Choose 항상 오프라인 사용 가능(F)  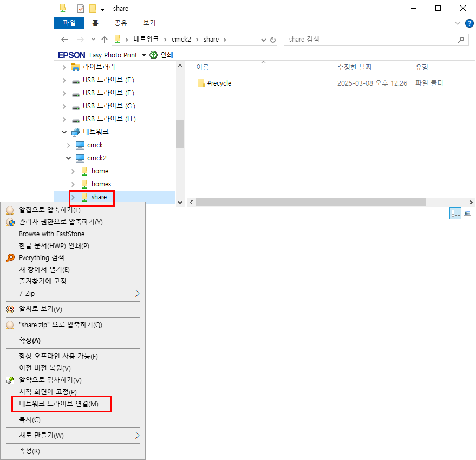pyautogui.click(x=73, y=357)
